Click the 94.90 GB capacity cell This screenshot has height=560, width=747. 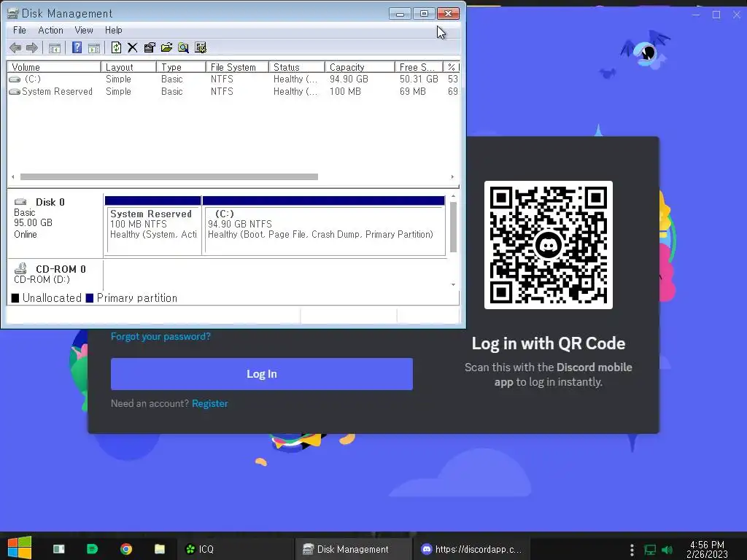pyautogui.click(x=349, y=79)
